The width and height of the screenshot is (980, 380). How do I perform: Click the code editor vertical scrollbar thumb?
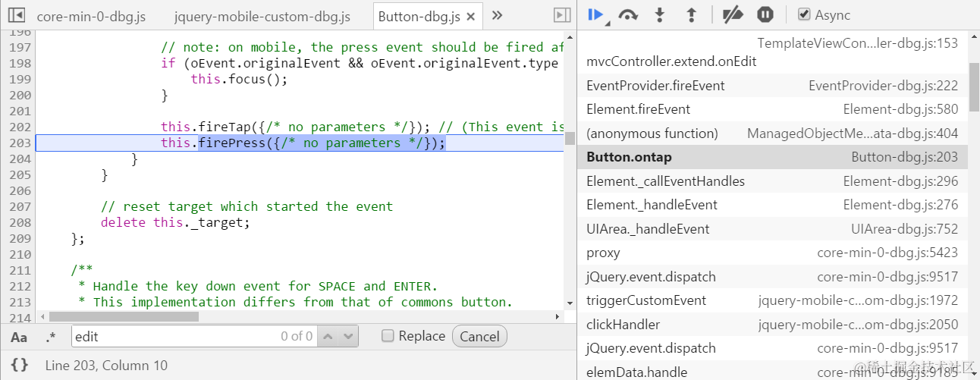(570, 138)
